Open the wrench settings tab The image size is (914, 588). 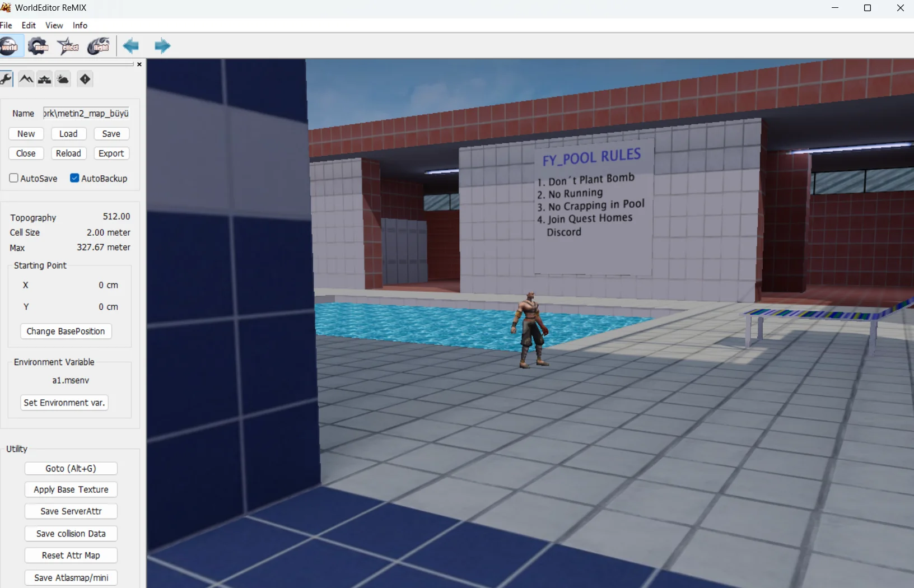tap(6, 79)
